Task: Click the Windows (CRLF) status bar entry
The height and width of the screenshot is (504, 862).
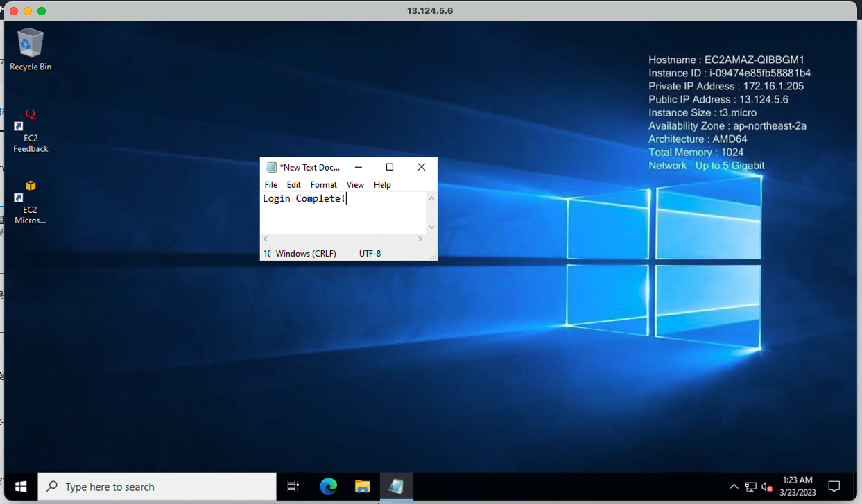Action: click(306, 254)
